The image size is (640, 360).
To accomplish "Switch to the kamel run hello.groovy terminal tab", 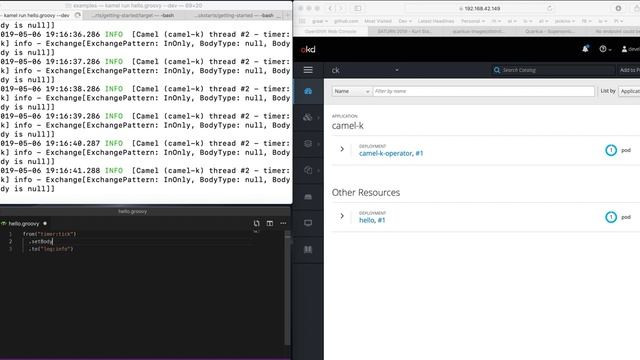I will (41, 15).
